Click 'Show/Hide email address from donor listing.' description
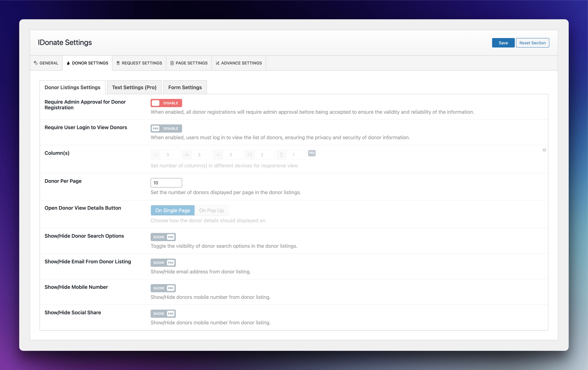The height and width of the screenshot is (370, 588). pos(201,272)
